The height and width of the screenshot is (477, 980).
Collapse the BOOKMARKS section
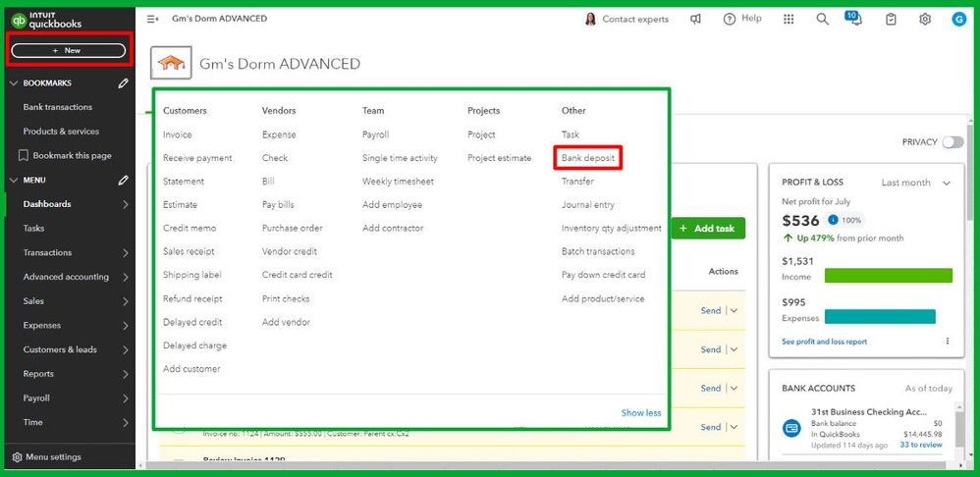pos(14,83)
